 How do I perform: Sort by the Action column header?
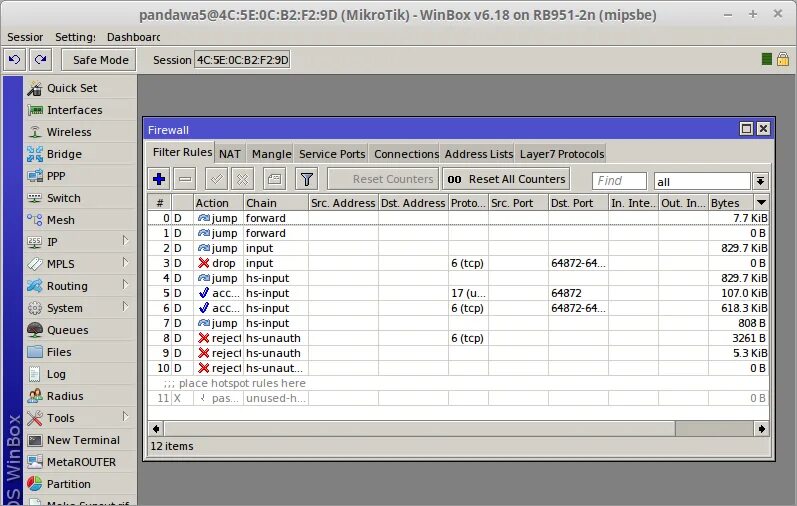coord(218,203)
